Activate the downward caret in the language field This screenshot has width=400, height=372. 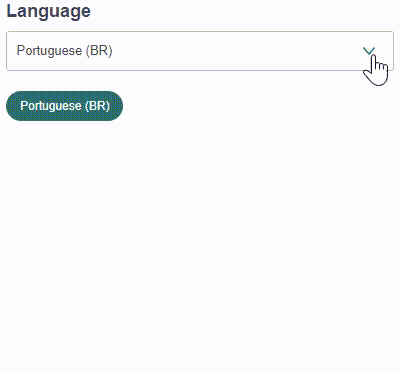pyautogui.click(x=369, y=51)
